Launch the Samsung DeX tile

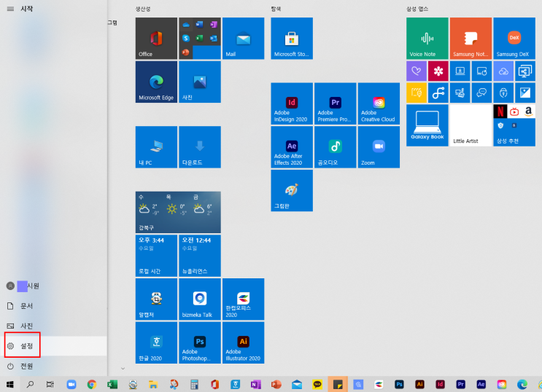tap(514, 39)
